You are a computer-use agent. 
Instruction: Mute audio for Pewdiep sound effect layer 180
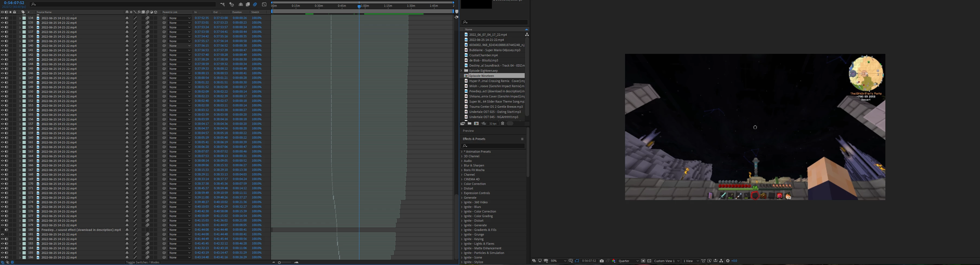[x=7, y=230]
